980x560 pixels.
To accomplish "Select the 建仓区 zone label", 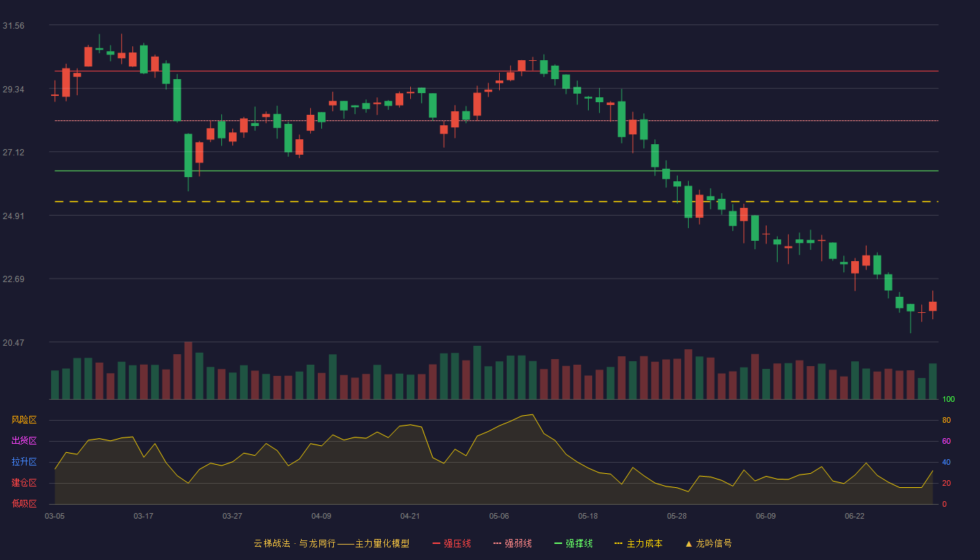I will [24, 483].
